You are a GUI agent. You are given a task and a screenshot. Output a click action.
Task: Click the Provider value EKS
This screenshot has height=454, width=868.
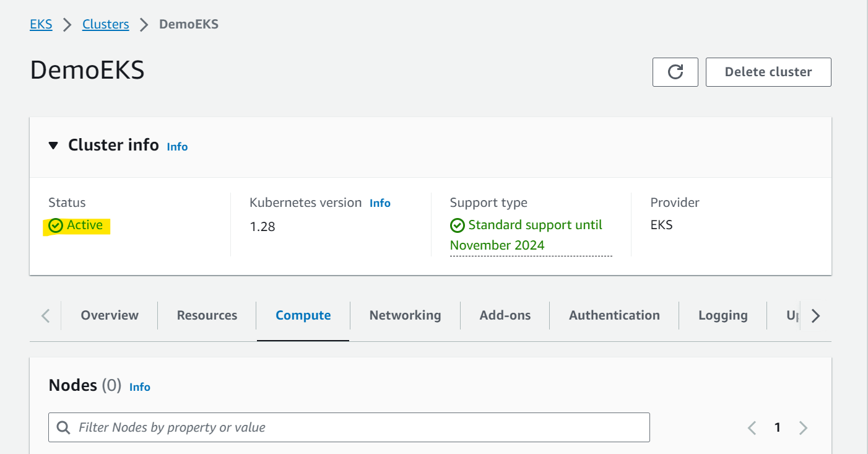click(662, 225)
